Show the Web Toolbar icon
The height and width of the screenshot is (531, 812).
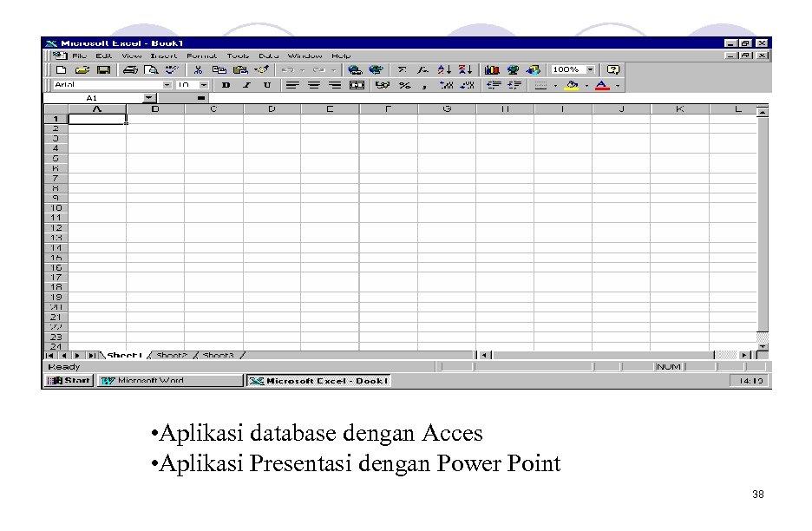376,70
